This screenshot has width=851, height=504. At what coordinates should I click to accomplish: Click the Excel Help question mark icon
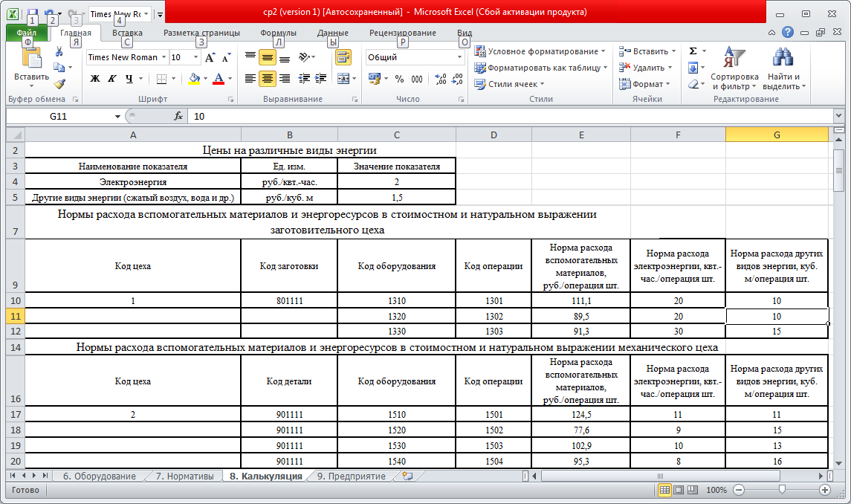[x=788, y=33]
